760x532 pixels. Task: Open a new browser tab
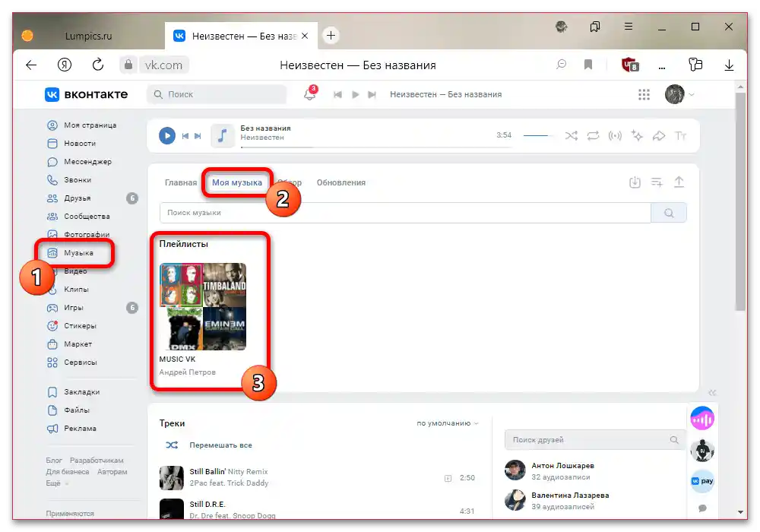point(331,36)
